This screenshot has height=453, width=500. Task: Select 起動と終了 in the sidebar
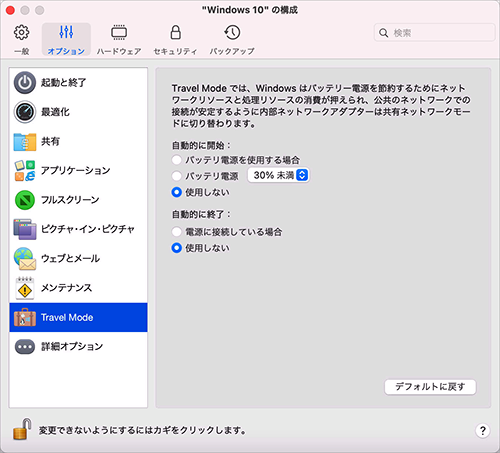click(78, 83)
